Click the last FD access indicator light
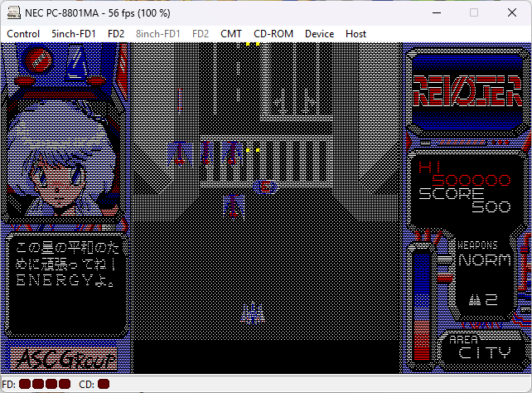 tap(65, 384)
